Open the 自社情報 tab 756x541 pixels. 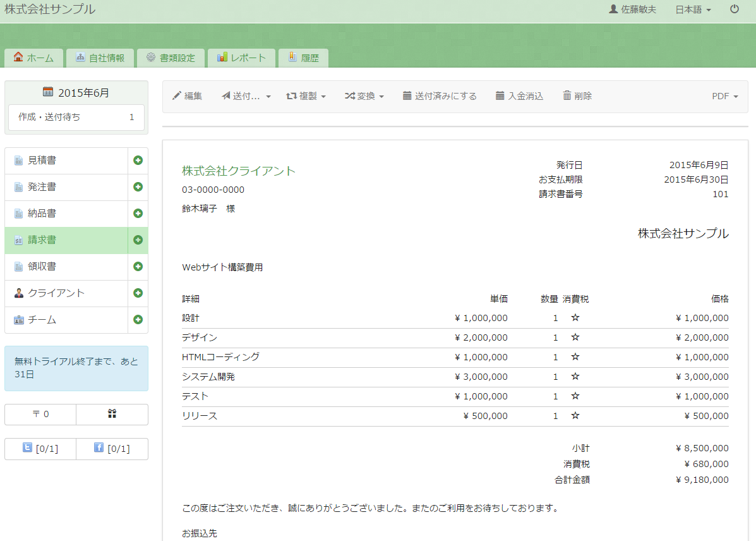100,58
